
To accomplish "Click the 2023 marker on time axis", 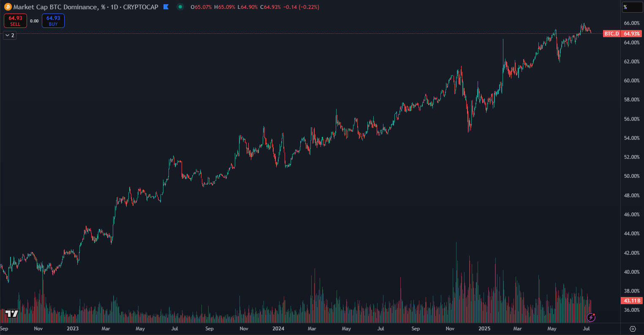I will coord(72,328).
